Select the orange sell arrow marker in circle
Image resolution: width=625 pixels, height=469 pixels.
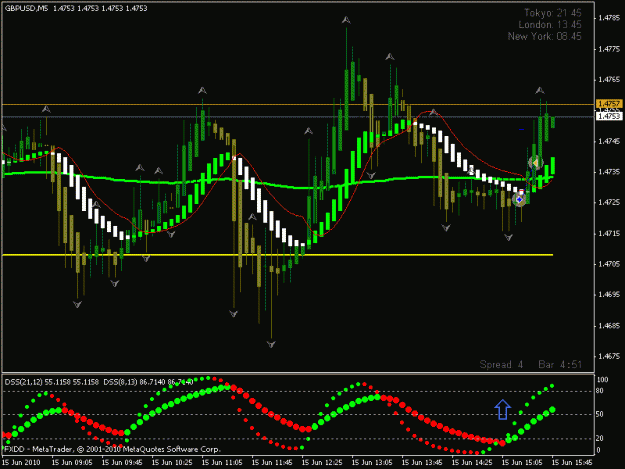(535, 163)
